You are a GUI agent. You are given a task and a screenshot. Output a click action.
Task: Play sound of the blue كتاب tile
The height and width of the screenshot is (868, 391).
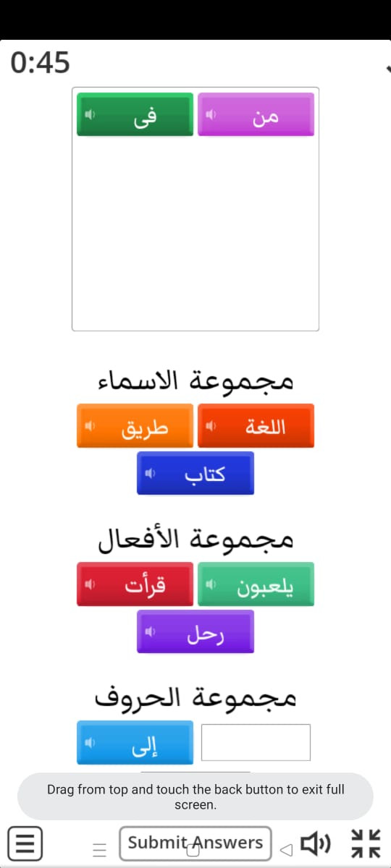(148, 474)
